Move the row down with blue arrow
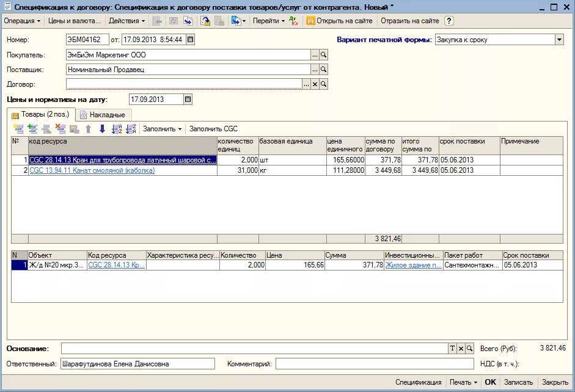This screenshot has width=575, height=392. click(x=102, y=129)
